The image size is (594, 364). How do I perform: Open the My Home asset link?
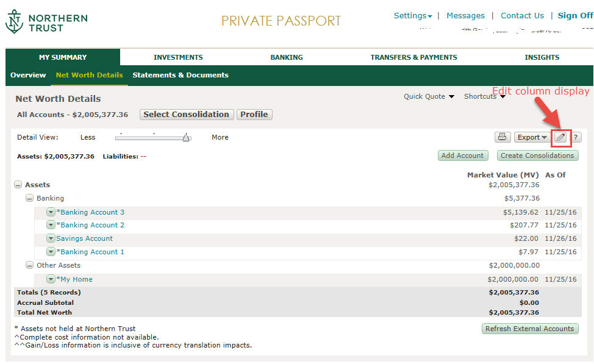74,279
